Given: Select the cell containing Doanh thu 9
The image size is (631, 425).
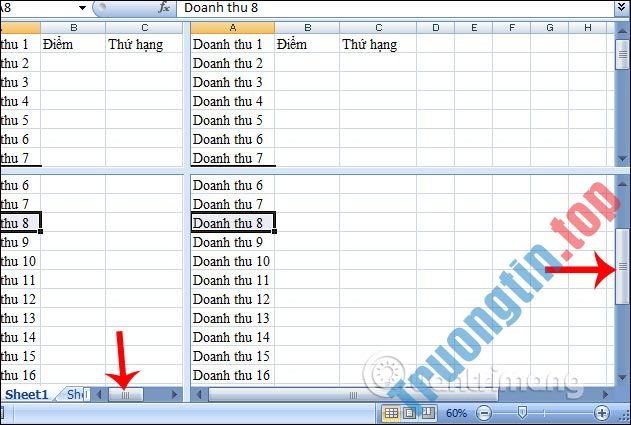Looking at the screenshot, I should 233,242.
